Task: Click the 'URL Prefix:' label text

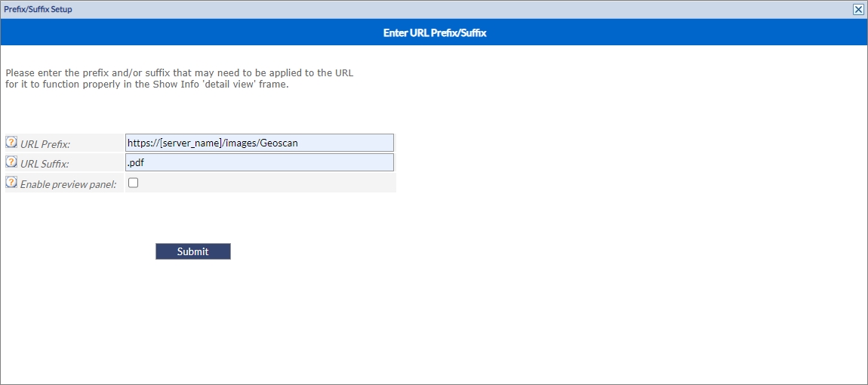Action: (45, 144)
